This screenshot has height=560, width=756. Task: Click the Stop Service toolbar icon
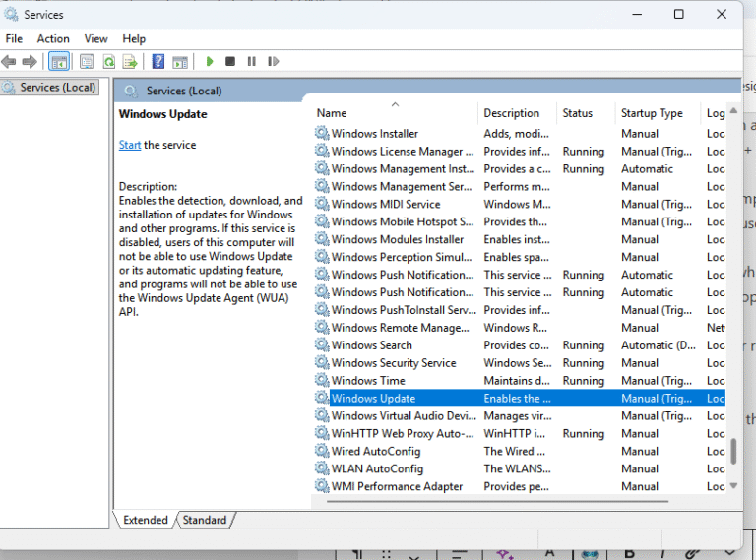tap(230, 61)
